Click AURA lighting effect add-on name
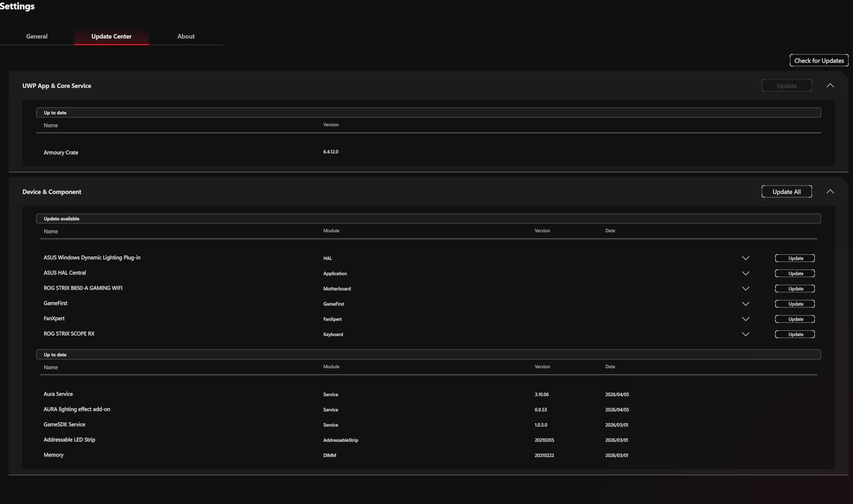Image resolution: width=853 pixels, height=504 pixels. pos(77,409)
